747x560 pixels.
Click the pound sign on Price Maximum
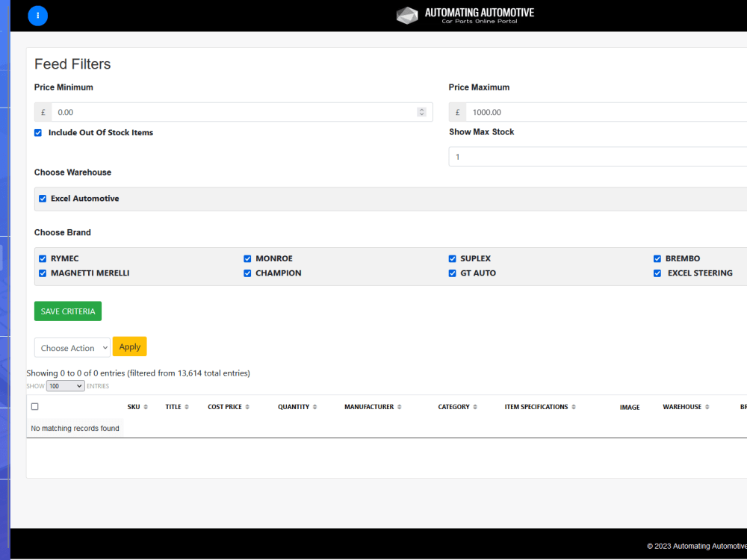pyautogui.click(x=457, y=113)
